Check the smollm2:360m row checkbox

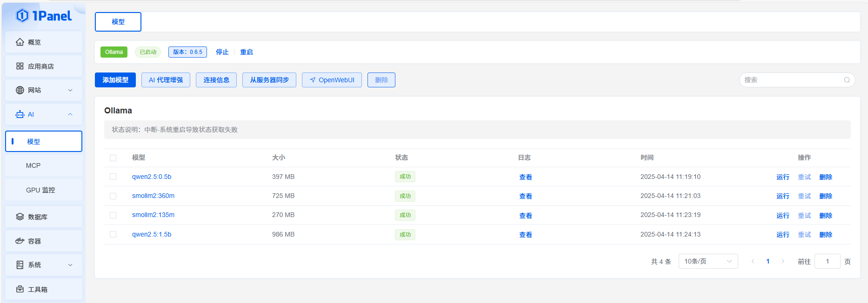click(x=113, y=196)
